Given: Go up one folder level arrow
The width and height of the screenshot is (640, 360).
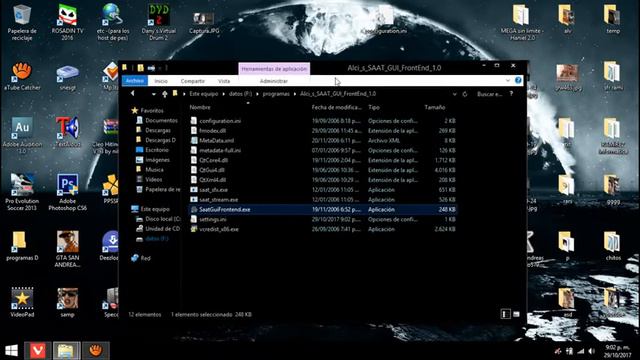Looking at the screenshot, I should click(x=164, y=94).
